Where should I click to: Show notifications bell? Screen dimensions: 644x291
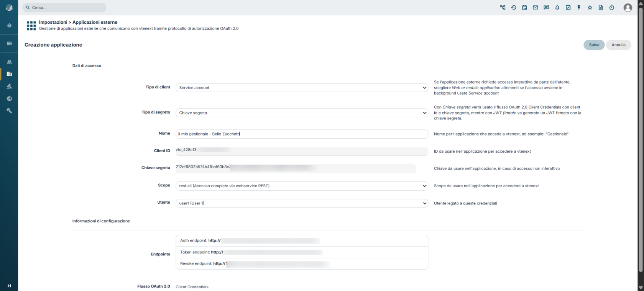click(x=557, y=7)
